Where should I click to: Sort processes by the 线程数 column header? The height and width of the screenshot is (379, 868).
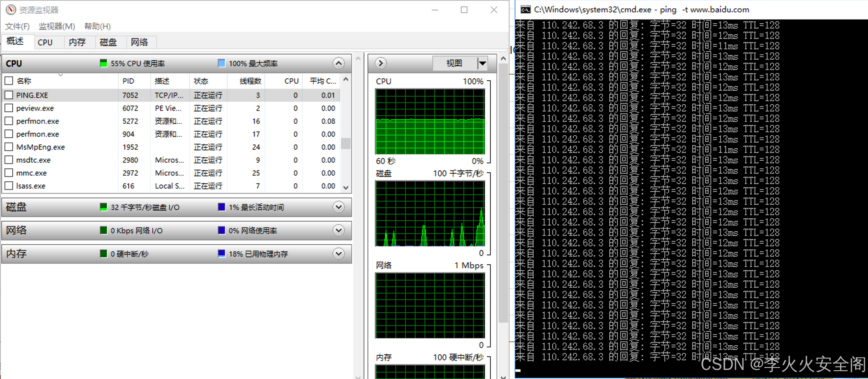250,81
